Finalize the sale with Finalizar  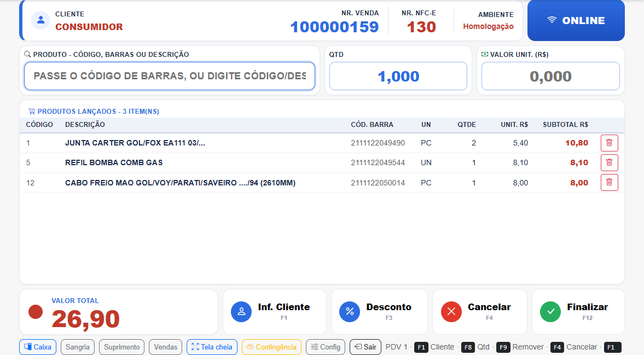(x=578, y=311)
